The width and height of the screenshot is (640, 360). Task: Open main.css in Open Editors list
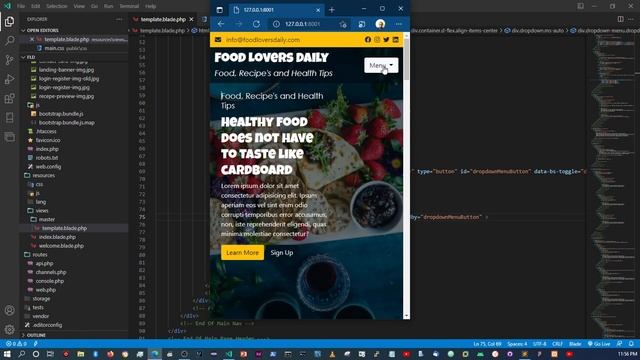54,48
